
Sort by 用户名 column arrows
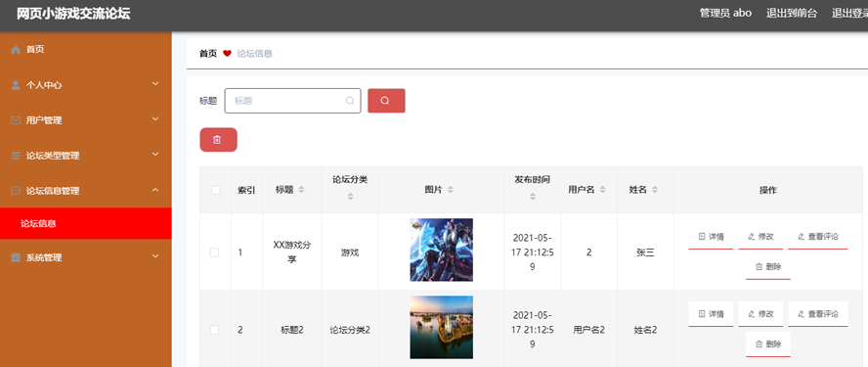pyautogui.click(x=602, y=190)
